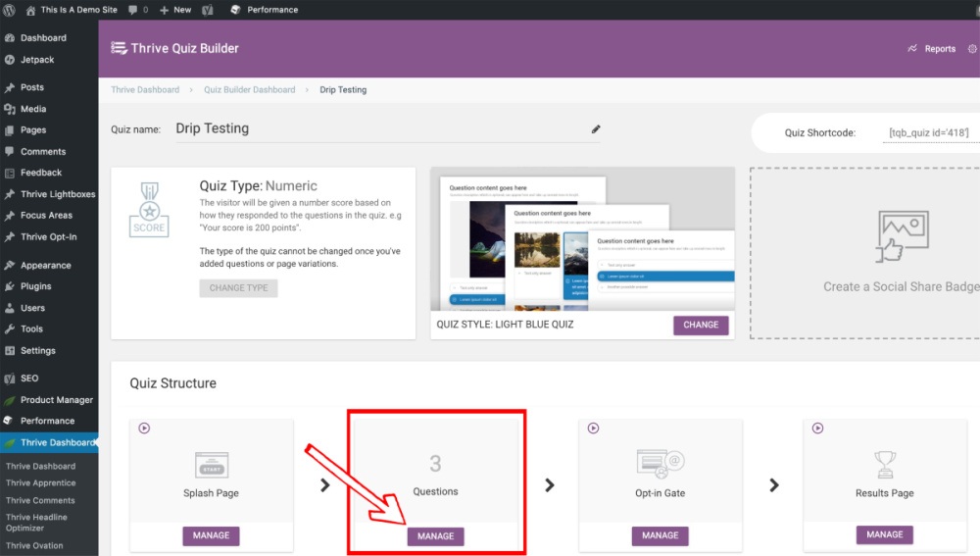Open Thrive Headline Optimizer submenu link
The height and width of the screenshot is (556, 980).
[36, 523]
